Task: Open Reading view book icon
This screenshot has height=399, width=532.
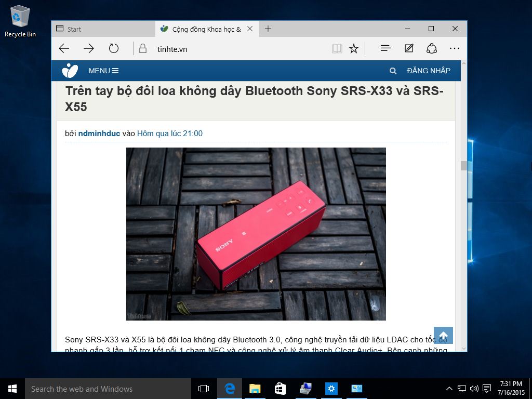Action: click(x=337, y=48)
